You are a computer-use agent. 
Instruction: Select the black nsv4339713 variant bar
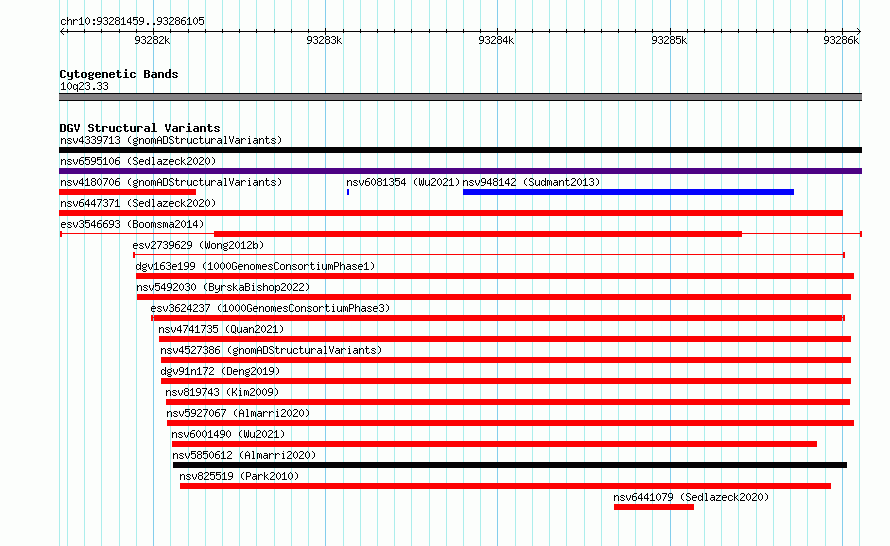(x=460, y=150)
